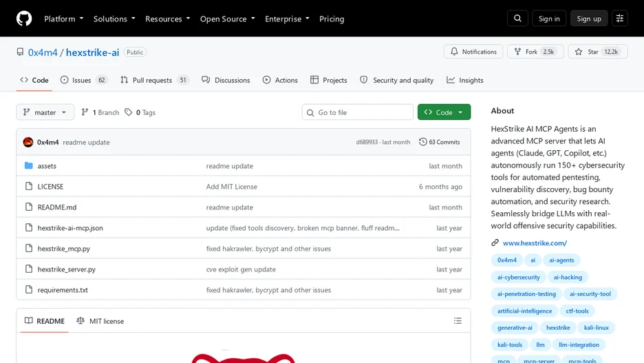The width and height of the screenshot is (644, 363).
Task: Click the 0x4m4 avatar in commit row
Action: click(x=28, y=143)
